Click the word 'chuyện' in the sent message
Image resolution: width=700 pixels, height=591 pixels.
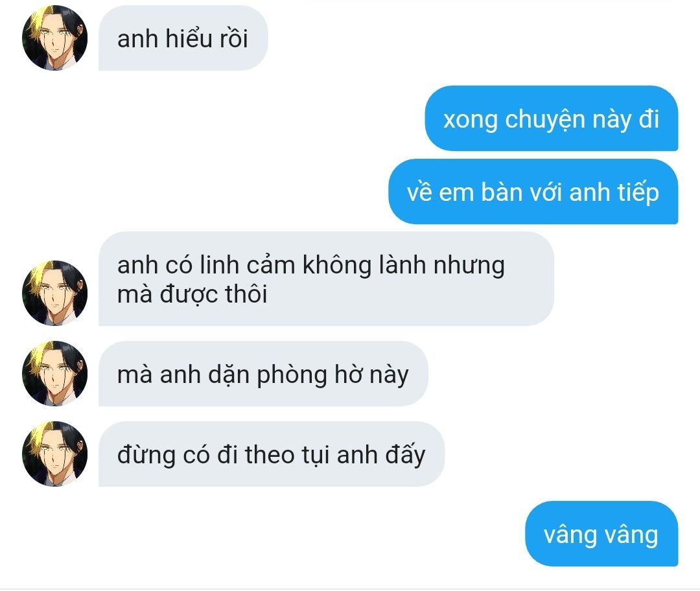[545, 121]
